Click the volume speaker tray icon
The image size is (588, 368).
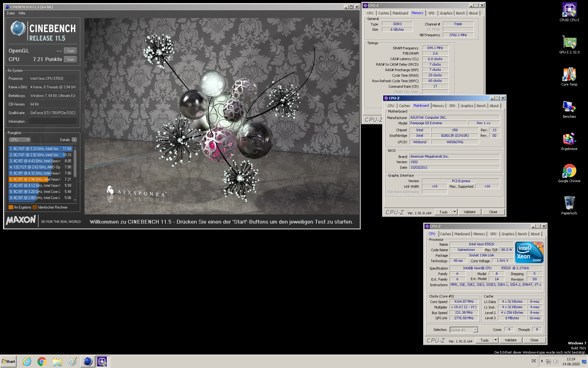(556, 361)
